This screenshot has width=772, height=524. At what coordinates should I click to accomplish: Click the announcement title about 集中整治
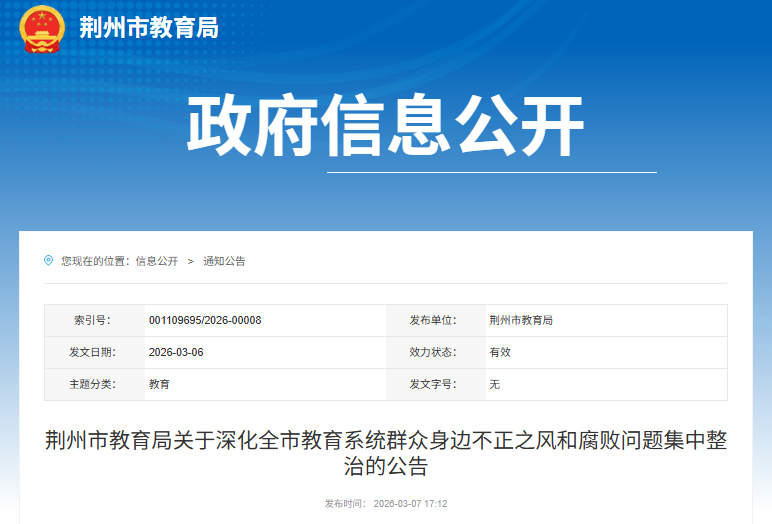click(386, 453)
